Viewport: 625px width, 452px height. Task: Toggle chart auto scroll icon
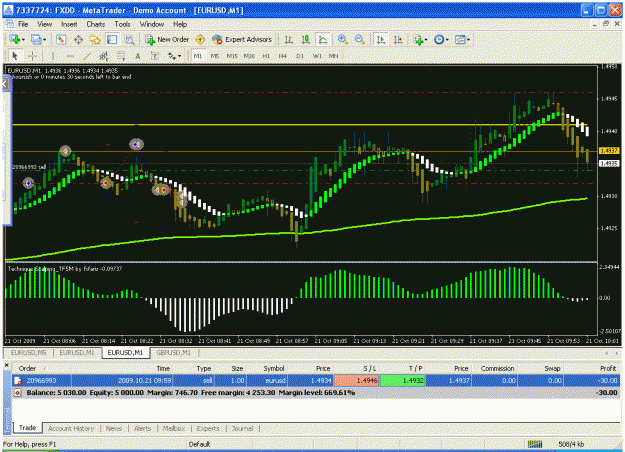pos(381,39)
